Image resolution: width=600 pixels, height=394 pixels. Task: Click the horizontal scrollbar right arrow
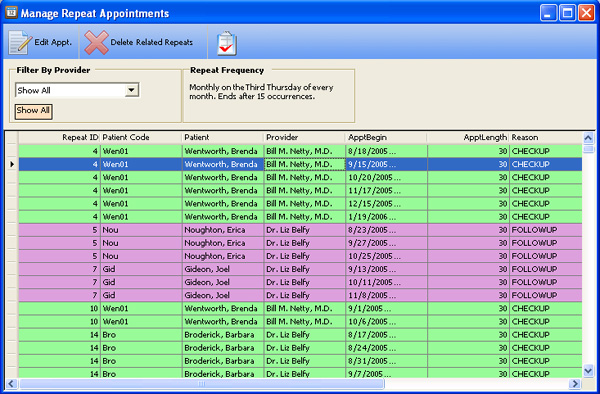[575, 383]
